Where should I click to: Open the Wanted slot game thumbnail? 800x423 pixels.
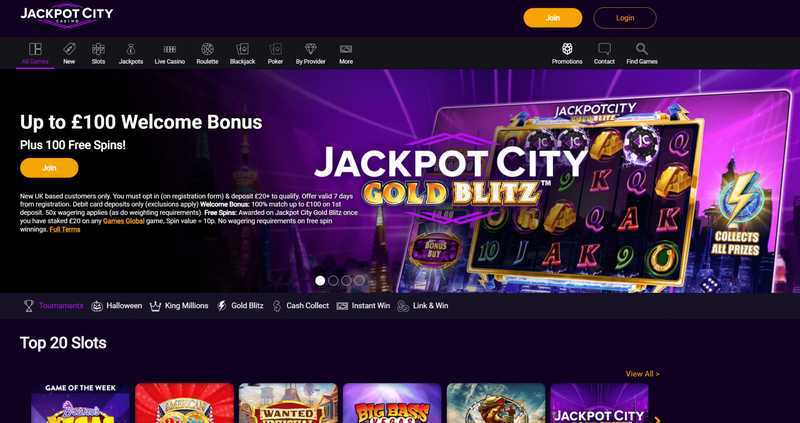[x=288, y=403]
